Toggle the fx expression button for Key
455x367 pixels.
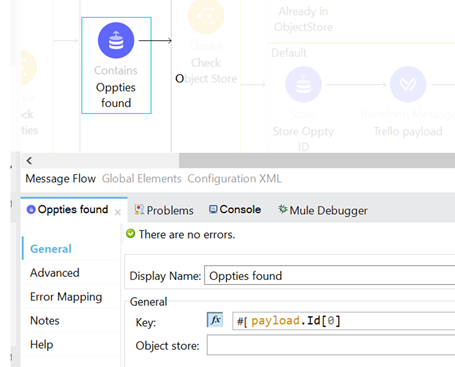(215, 320)
